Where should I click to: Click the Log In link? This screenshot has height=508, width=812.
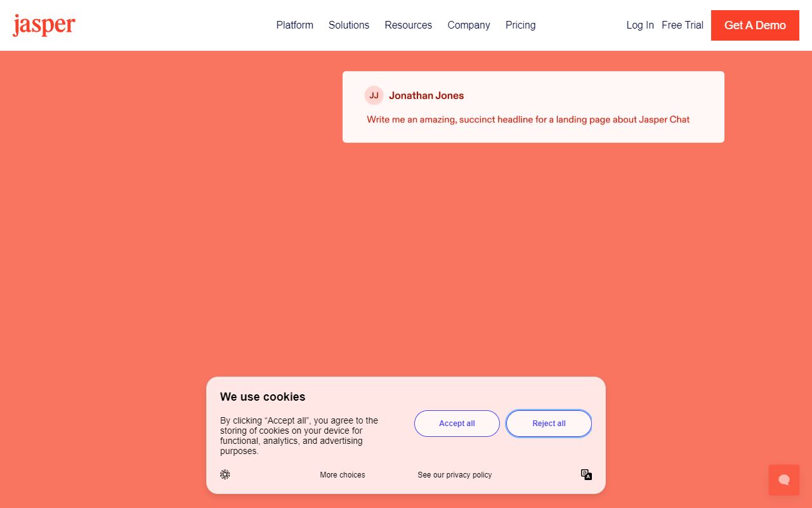(x=639, y=25)
